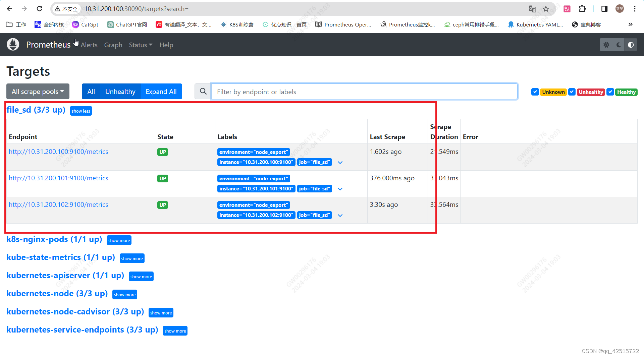Viewport: 644px width, 357px height.
Task: Show more for k8s-nginx-pods
Action: point(119,240)
